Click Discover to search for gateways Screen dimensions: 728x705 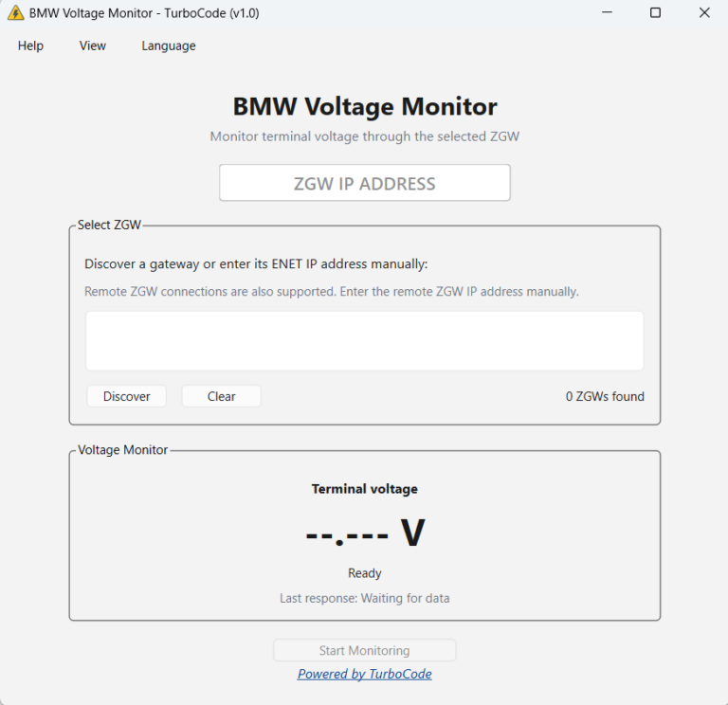pyautogui.click(x=126, y=396)
